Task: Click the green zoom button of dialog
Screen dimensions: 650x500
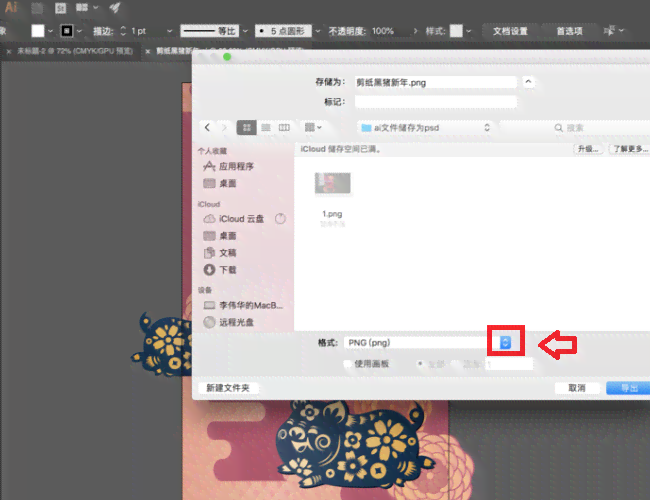Action: tap(227, 57)
